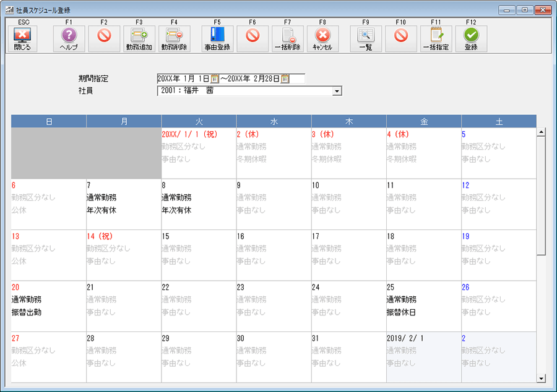Viewport: 557px width, 392px height.
Task: Select the day 11 cell
Action: (424, 204)
